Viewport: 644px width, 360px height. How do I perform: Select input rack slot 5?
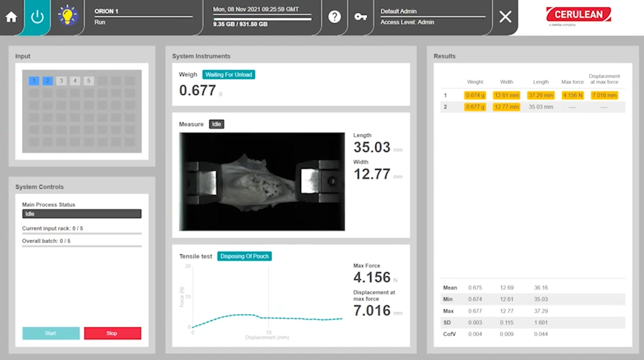(89, 81)
